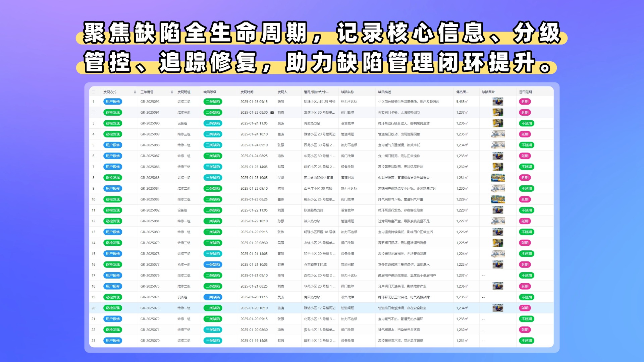Sort by 缺陷等级 column header
Screen dimensions: 644x362
click(x=210, y=92)
